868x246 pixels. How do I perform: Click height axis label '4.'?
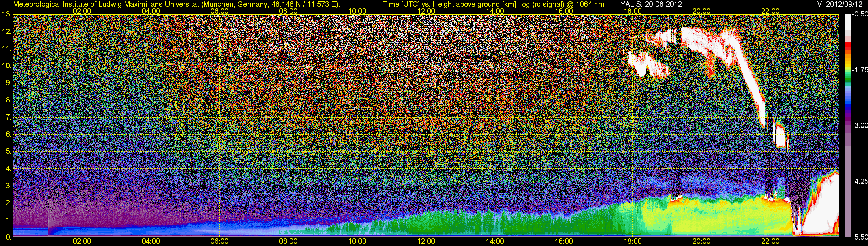click(8, 169)
